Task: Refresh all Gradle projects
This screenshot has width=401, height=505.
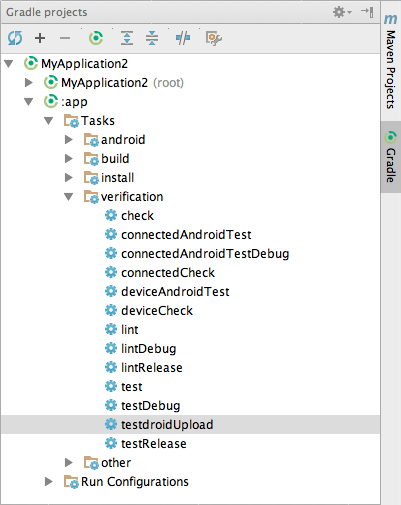Action: (x=15, y=38)
